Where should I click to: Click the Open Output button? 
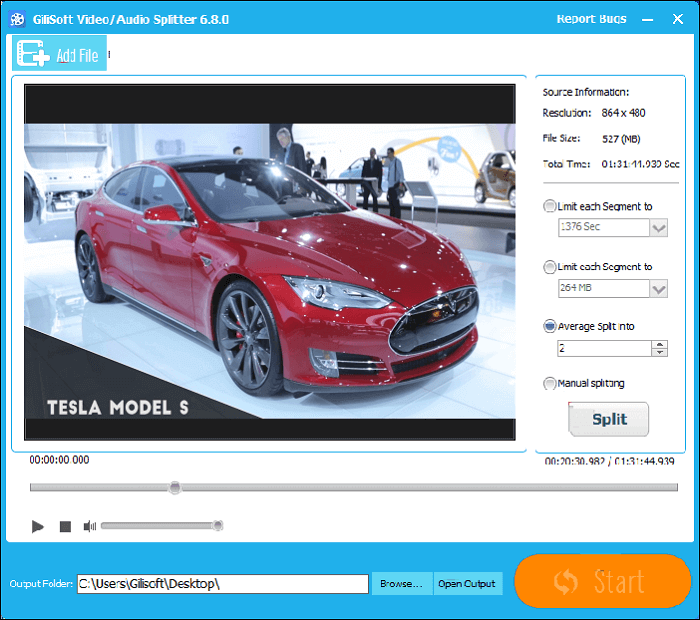(x=467, y=584)
